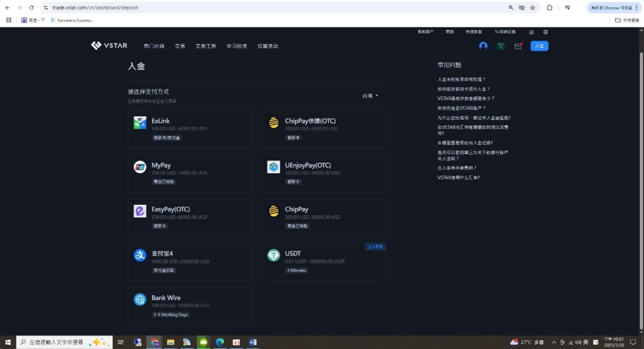
Task: Open the Chrome three-dot menu
Action: (x=636, y=8)
